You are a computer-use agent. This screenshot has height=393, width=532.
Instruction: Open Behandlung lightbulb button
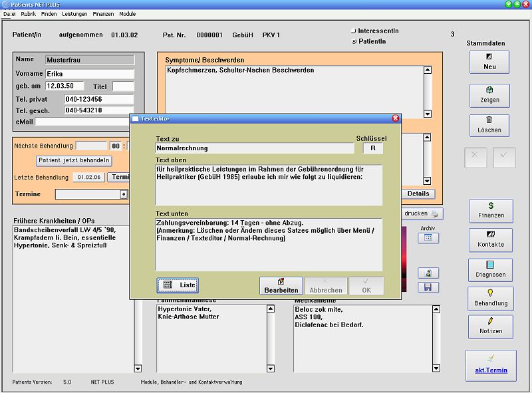pyautogui.click(x=490, y=299)
